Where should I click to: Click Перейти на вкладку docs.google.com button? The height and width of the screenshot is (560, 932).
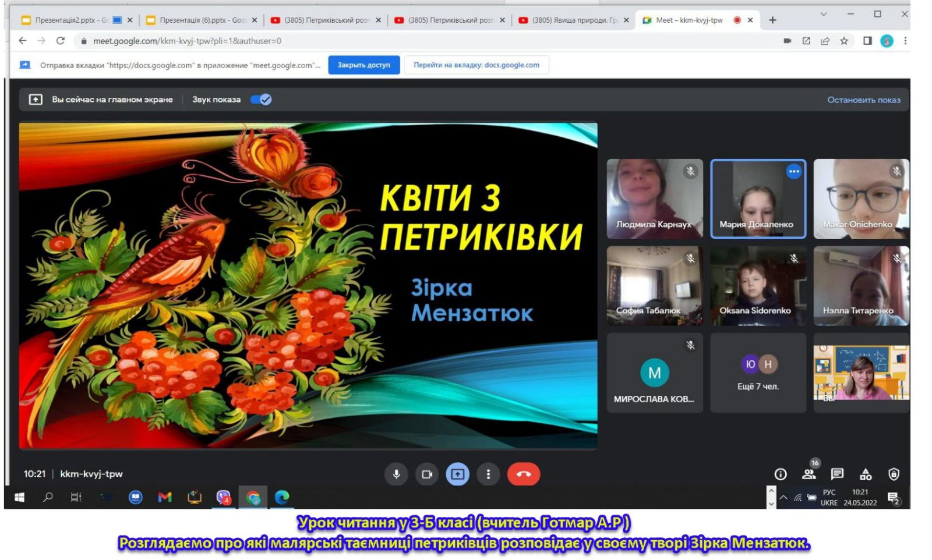476,65
